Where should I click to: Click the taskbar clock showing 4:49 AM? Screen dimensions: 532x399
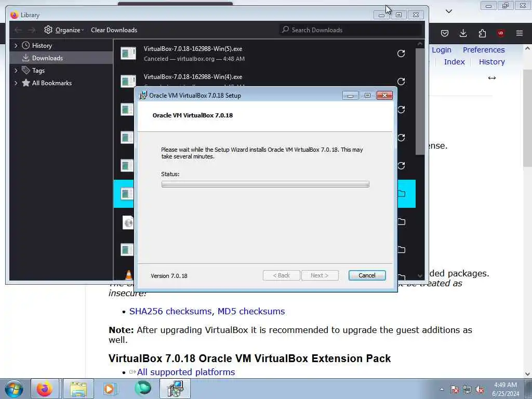point(506,389)
